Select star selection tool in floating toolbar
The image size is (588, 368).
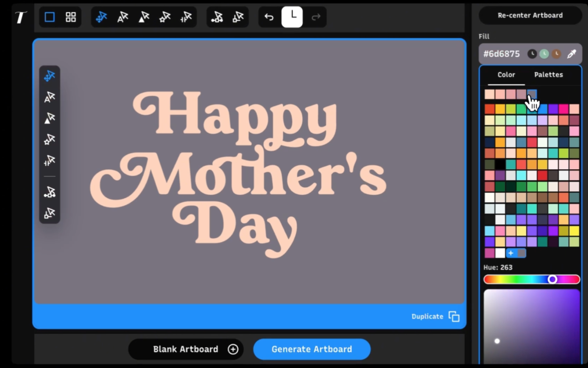49,139
